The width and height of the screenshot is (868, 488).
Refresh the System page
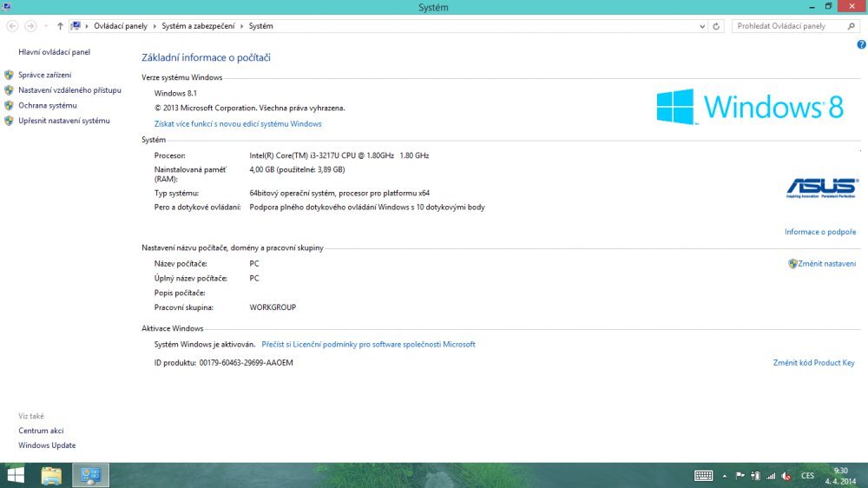(x=716, y=26)
